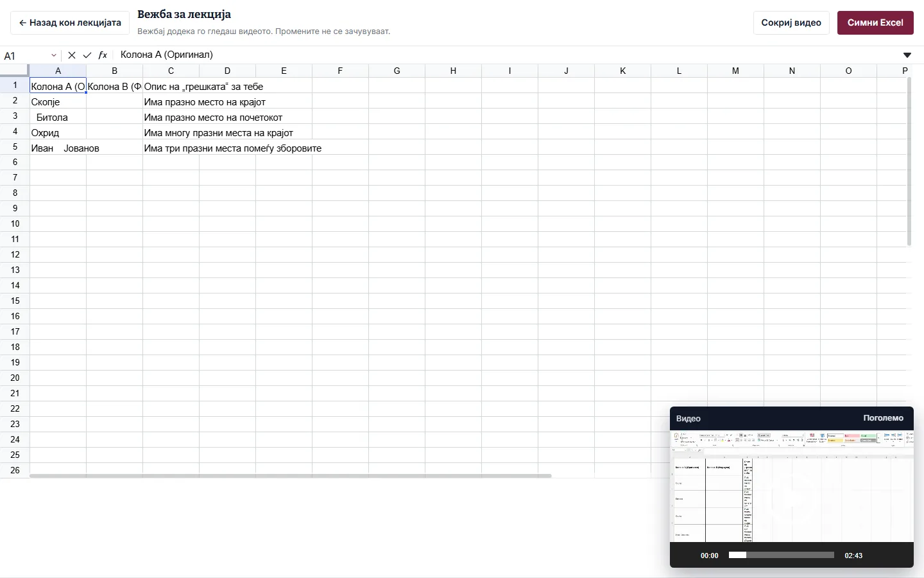This screenshot has height=578, width=924.
Task: Expand the formula bar with the right arrow
Action: coord(907,55)
